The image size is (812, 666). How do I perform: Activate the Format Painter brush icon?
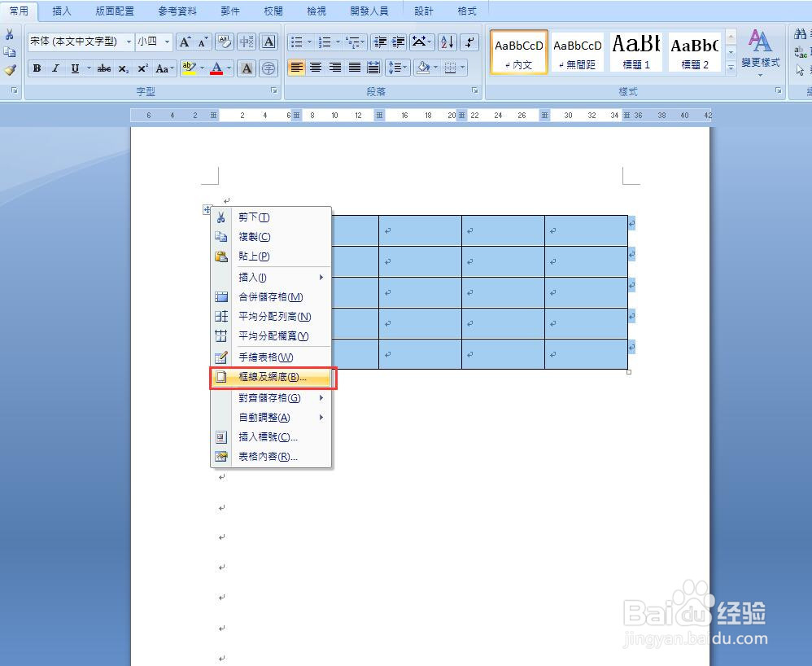tap(10, 69)
